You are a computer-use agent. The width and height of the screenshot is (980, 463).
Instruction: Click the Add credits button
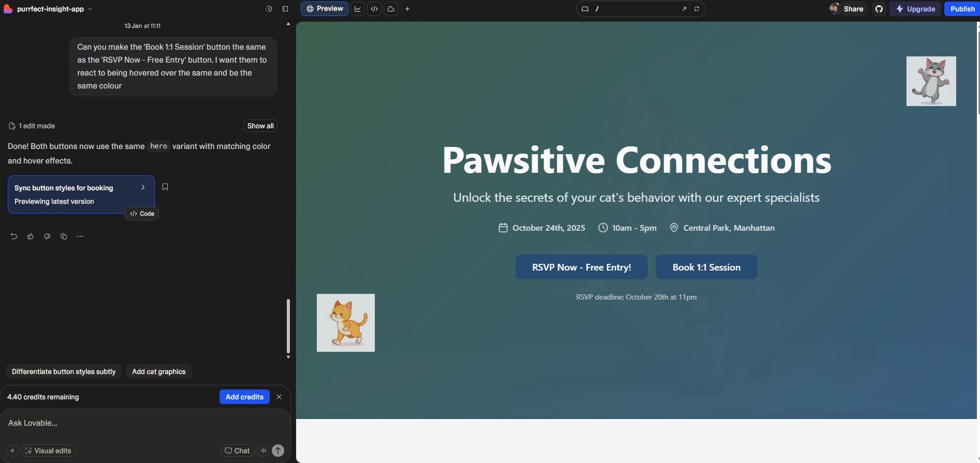244,397
